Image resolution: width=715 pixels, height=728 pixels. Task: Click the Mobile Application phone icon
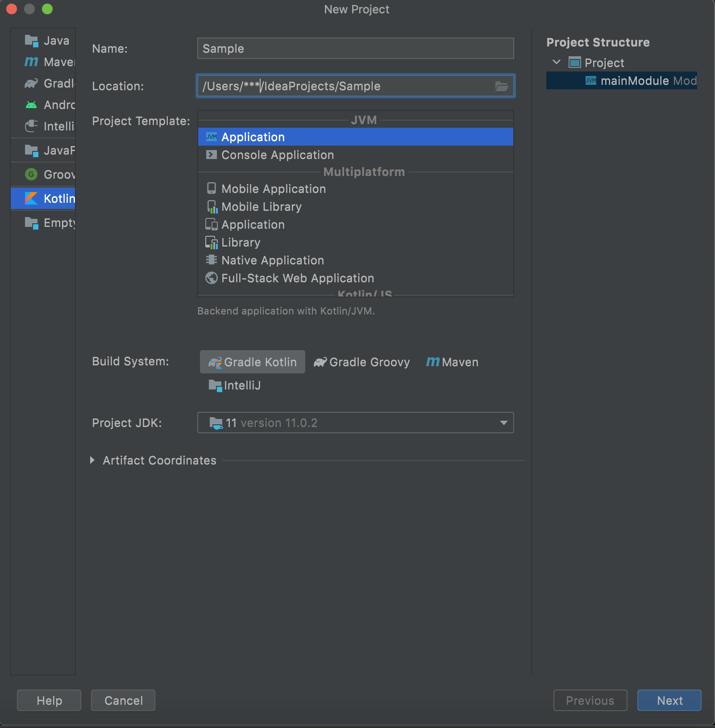212,188
